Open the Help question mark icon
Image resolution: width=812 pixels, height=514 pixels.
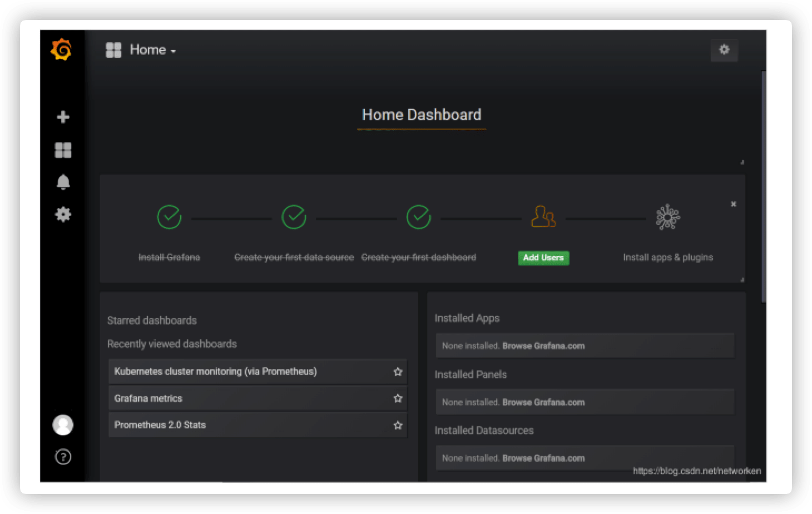[x=63, y=457]
